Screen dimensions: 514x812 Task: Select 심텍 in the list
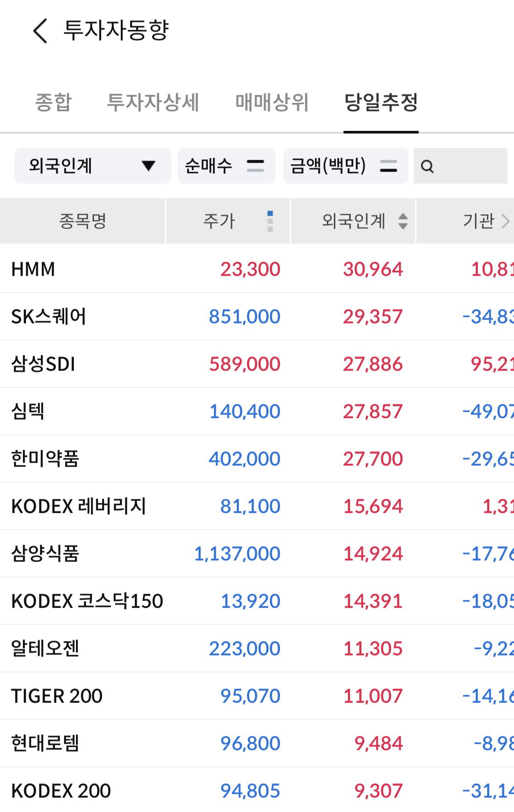click(x=257, y=411)
